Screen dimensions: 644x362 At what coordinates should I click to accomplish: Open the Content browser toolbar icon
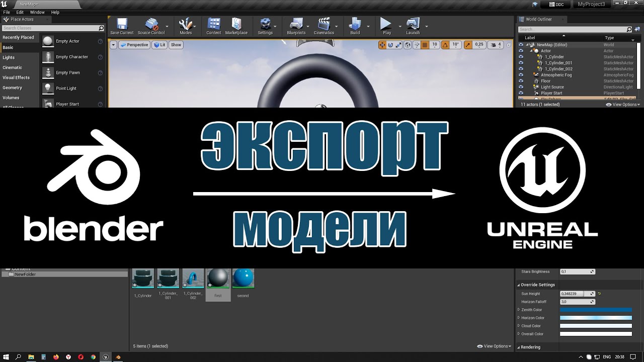click(214, 26)
